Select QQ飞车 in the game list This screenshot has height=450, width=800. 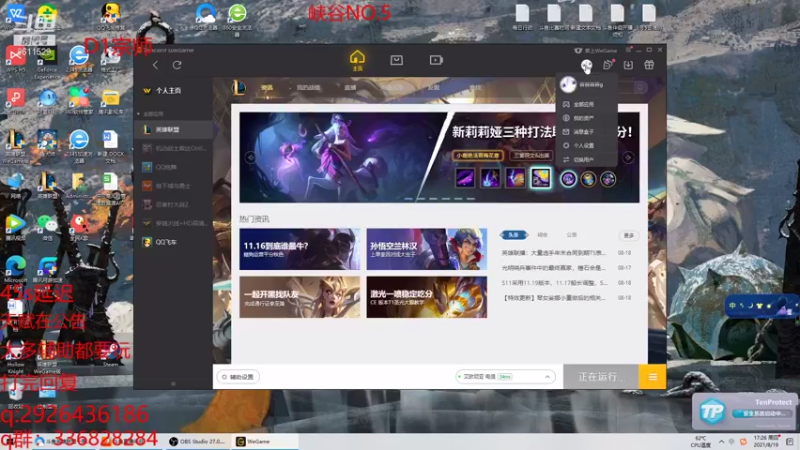pos(173,242)
